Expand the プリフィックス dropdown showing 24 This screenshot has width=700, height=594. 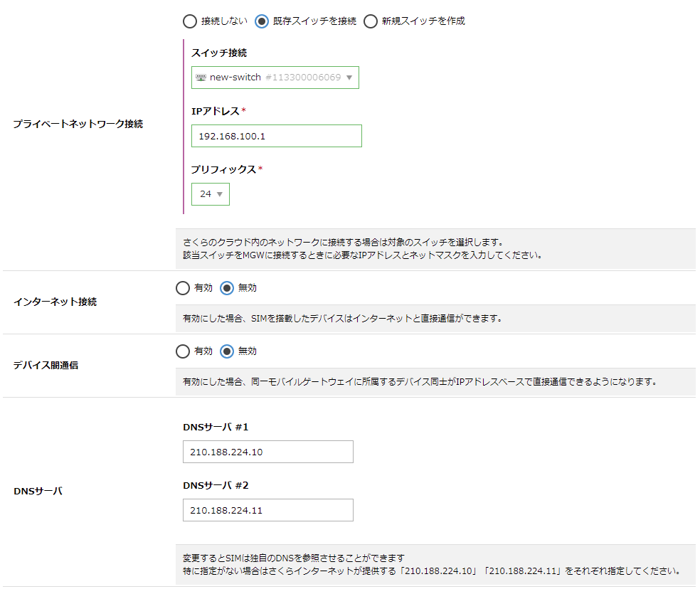coord(211,194)
